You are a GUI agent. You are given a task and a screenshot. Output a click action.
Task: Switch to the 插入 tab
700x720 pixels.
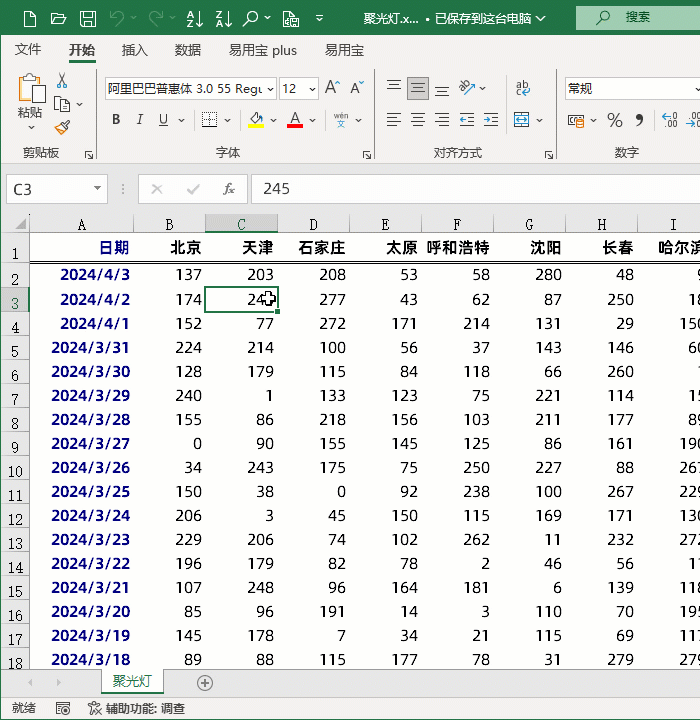(135, 50)
